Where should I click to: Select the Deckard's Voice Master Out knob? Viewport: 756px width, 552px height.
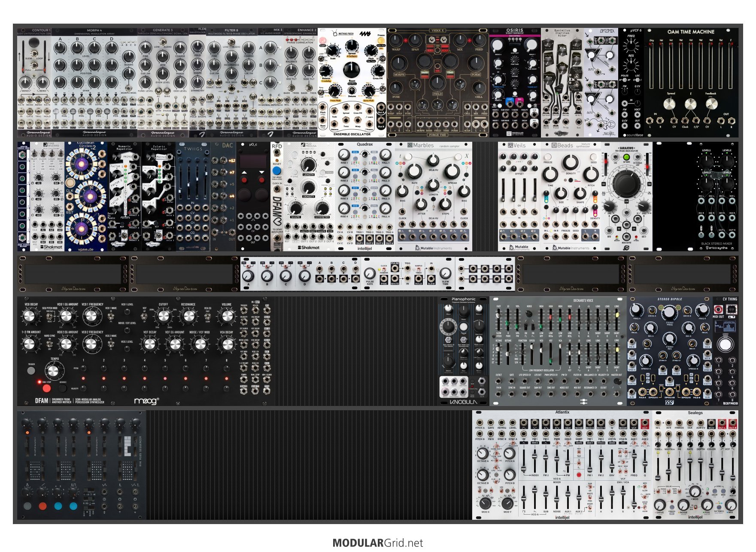[x=617, y=381]
